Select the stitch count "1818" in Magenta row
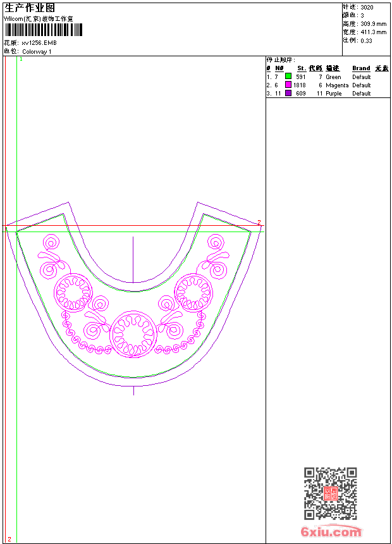This screenshot has height=544, width=392. pos(300,85)
